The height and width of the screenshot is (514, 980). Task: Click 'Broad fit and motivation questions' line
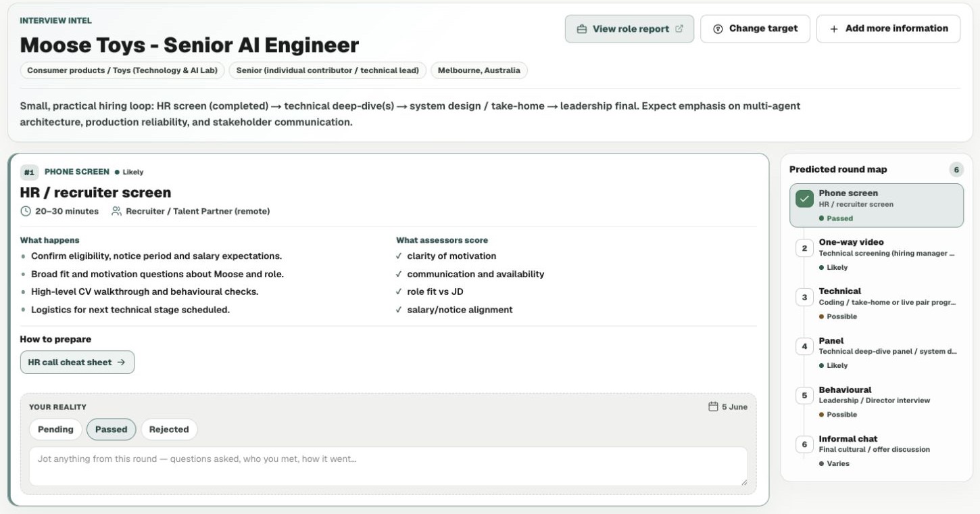(157, 275)
